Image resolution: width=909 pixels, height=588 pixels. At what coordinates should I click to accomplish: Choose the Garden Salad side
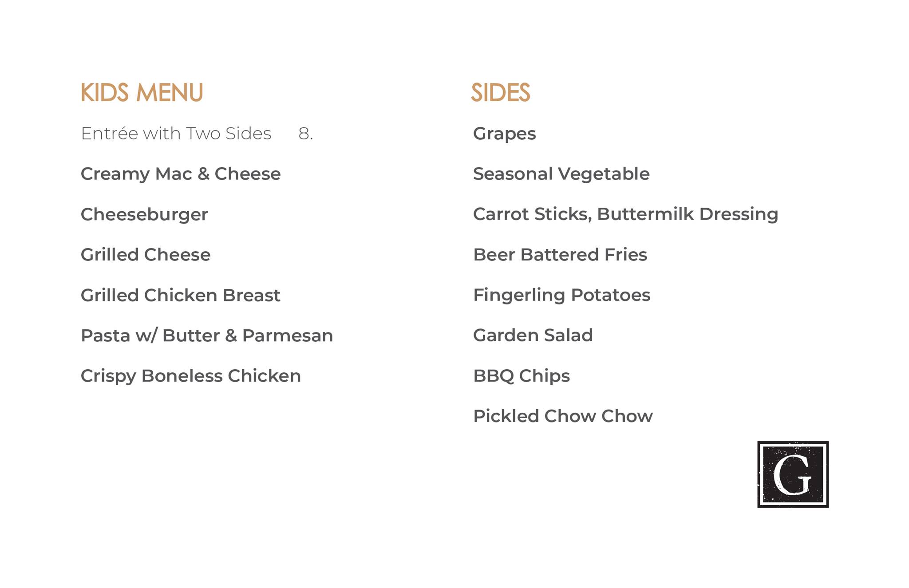[533, 335]
